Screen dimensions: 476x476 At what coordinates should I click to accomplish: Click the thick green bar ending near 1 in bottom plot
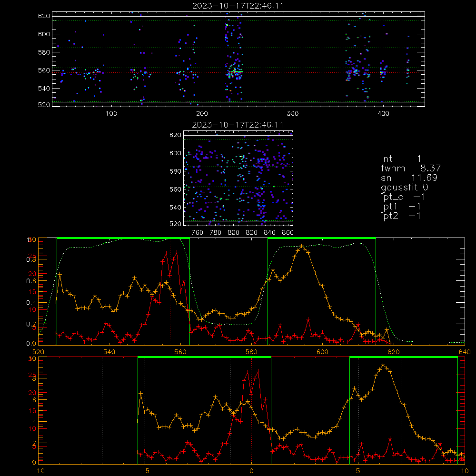(204, 357)
